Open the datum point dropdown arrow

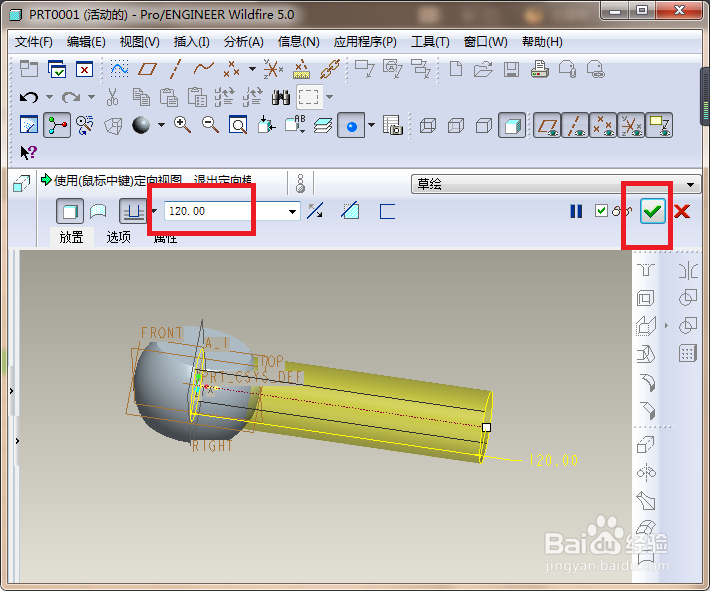252,69
